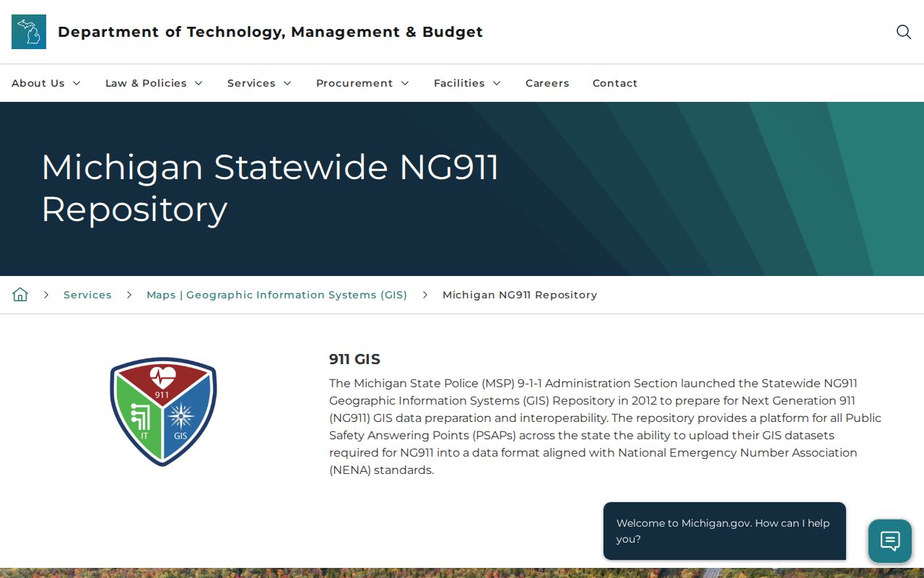
Task: Expand the Procurement menu chevron
Action: [405, 83]
